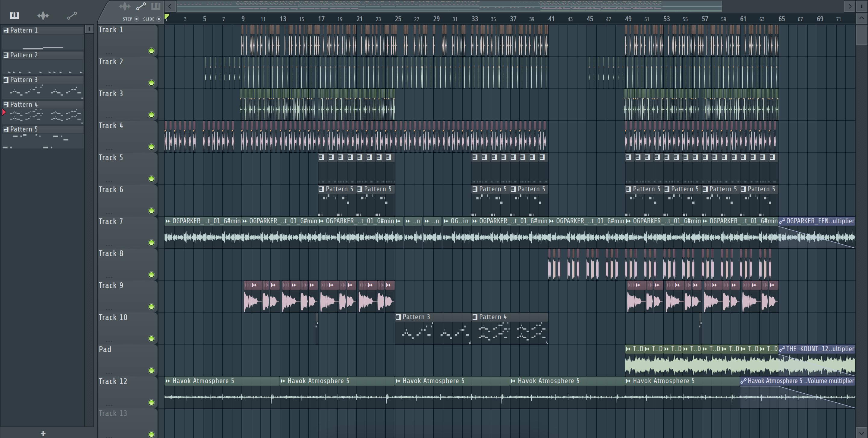Viewport: 868px width, 438px height.
Task: Mute Track 1 with its green light
Action: tap(151, 51)
